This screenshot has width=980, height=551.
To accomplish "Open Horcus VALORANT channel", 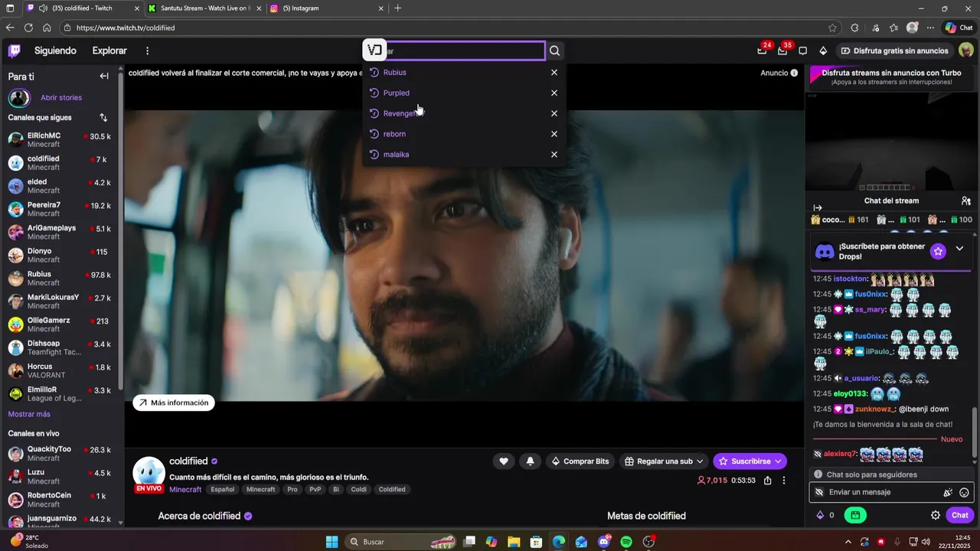I will tap(60, 370).
